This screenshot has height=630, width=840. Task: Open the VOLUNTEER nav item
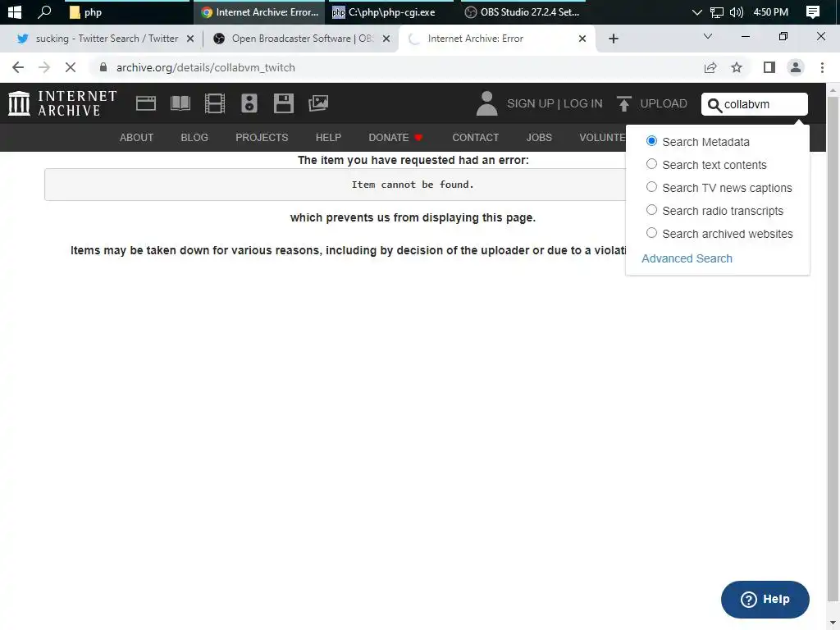pos(602,138)
